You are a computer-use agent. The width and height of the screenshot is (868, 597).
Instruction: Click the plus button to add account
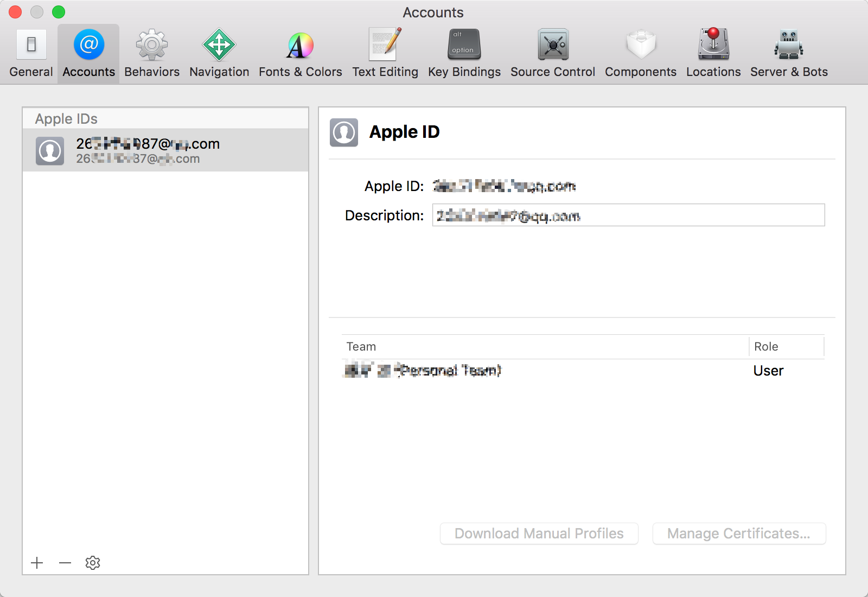[x=37, y=563]
